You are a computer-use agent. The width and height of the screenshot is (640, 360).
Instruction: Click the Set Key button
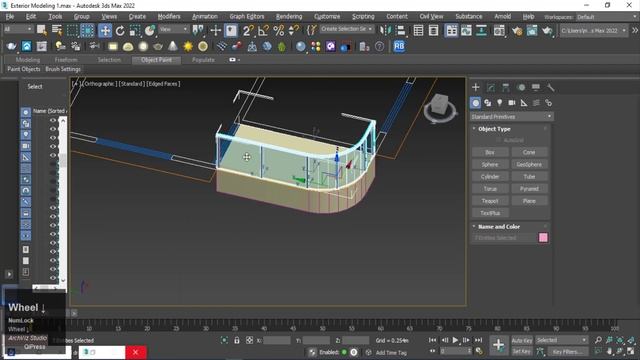522,351
